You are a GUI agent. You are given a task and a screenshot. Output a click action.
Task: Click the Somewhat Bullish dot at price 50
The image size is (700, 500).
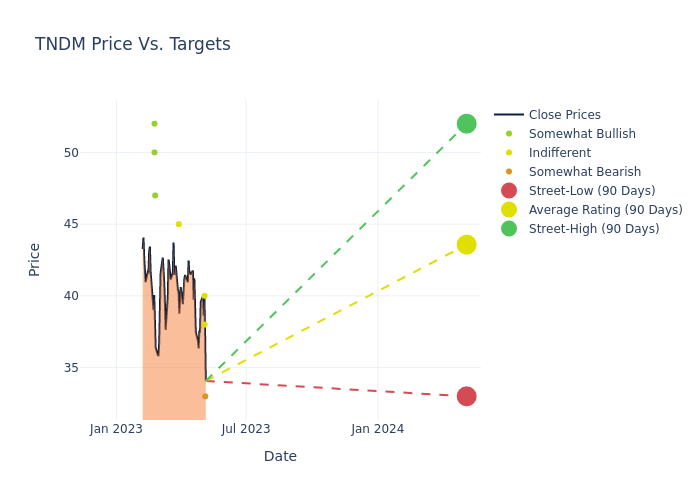click(x=154, y=152)
